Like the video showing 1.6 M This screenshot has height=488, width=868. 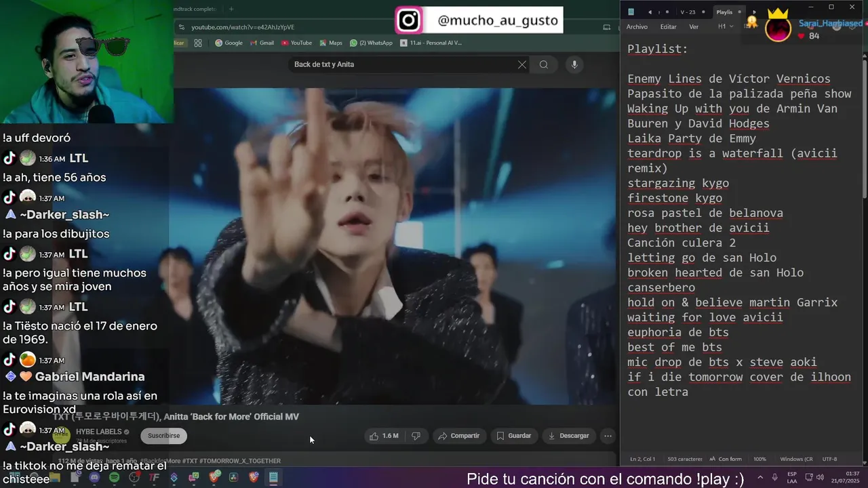[x=384, y=436]
